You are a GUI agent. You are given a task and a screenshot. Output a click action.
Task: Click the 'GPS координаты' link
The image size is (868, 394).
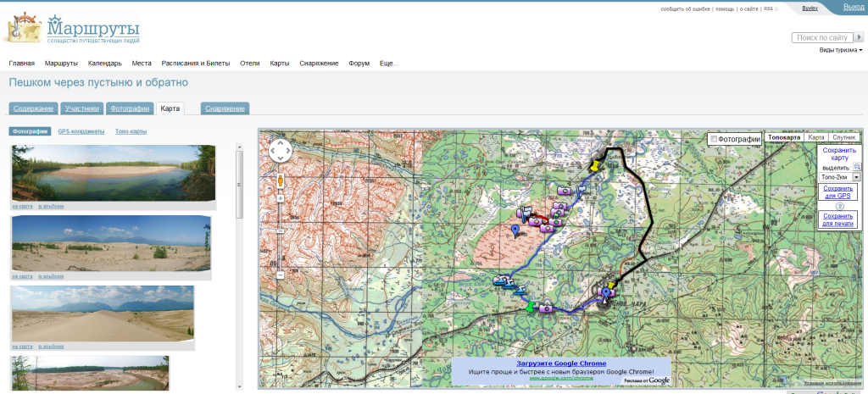point(81,132)
